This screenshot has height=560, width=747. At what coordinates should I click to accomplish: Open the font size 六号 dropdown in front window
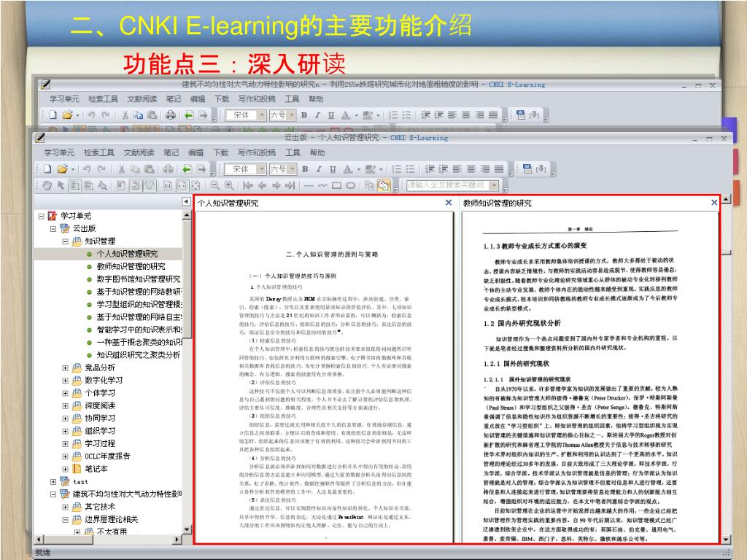pos(292,169)
